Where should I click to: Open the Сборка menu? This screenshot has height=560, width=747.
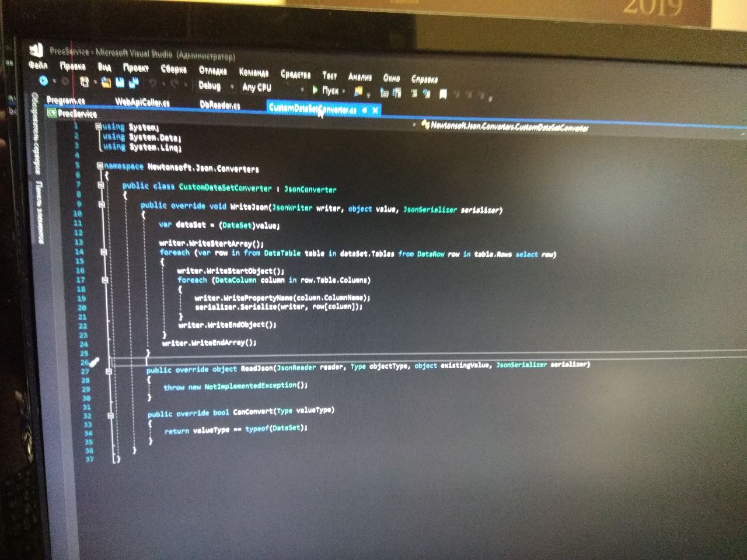pos(173,69)
